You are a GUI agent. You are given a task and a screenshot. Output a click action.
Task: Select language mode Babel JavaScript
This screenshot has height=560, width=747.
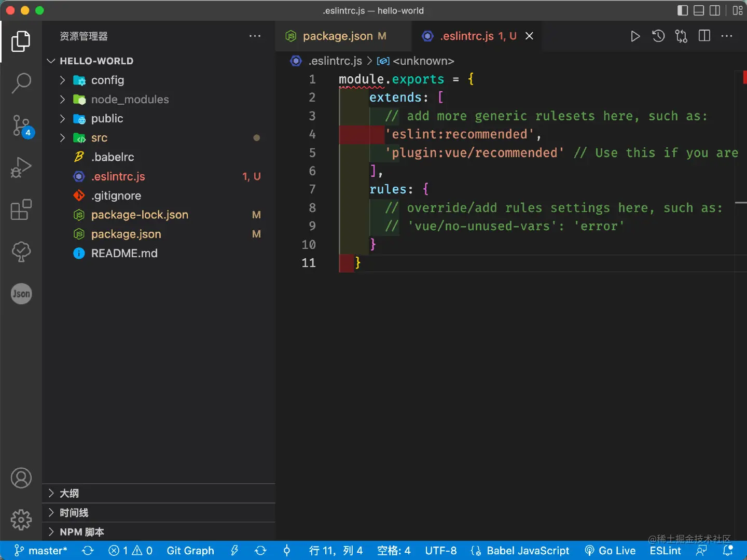[520, 551]
